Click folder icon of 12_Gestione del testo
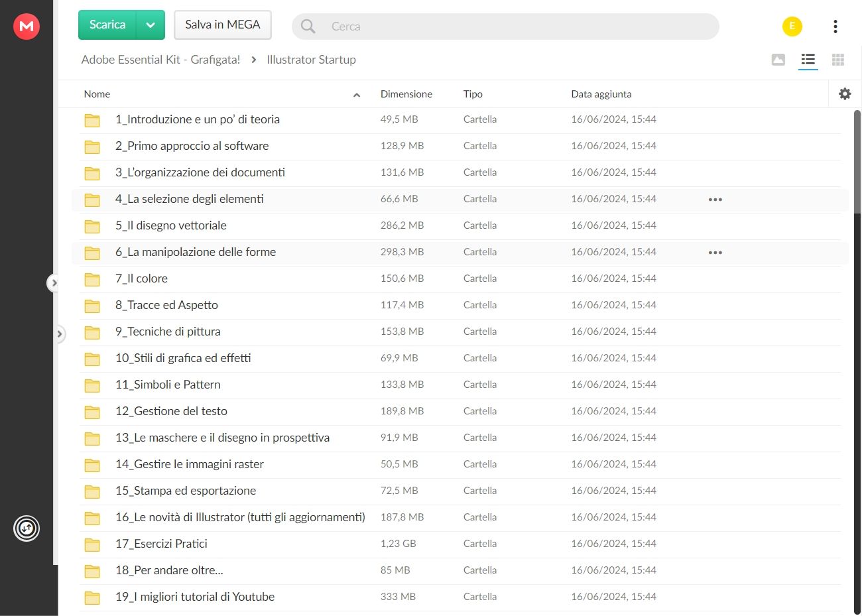 [x=92, y=412]
